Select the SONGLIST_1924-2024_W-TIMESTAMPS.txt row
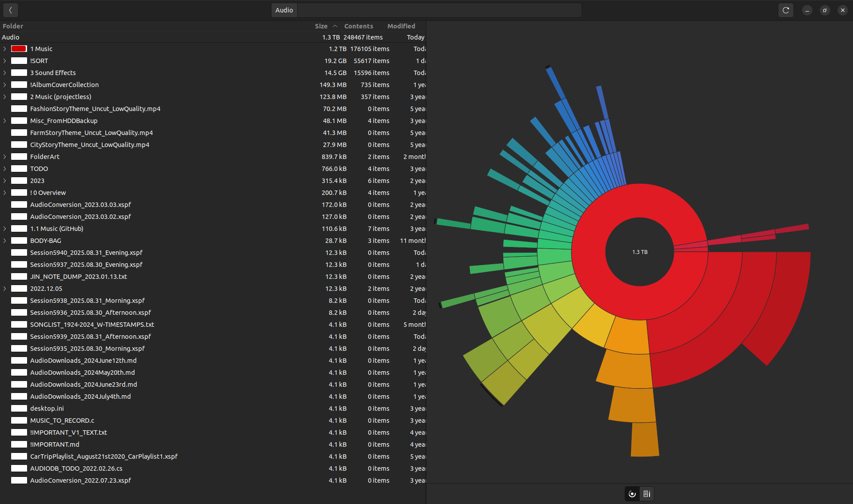 tap(92, 325)
